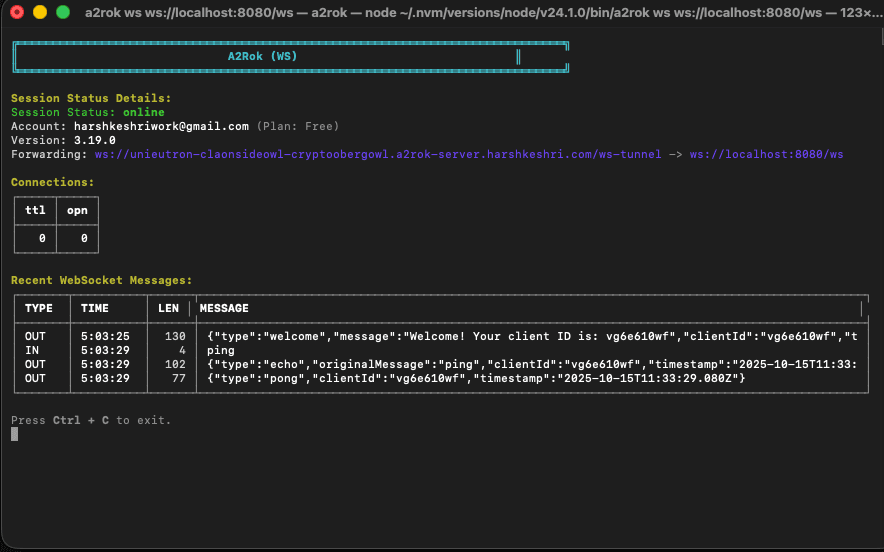Click the MESSAGE column header
884x552 pixels.
(x=224, y=308)
